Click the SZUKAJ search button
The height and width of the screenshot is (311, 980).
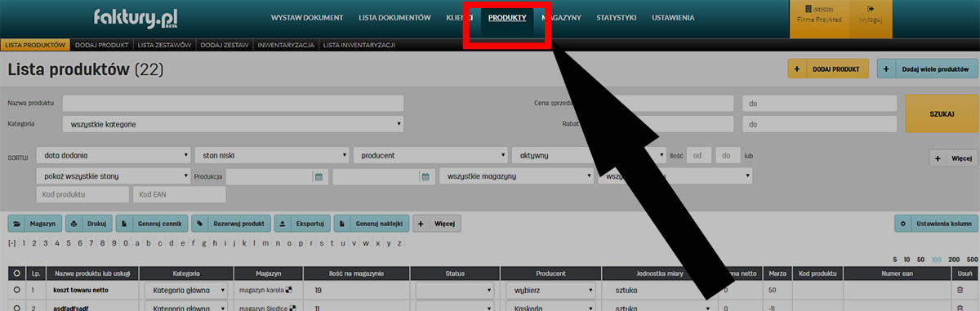tap(942, 113)
